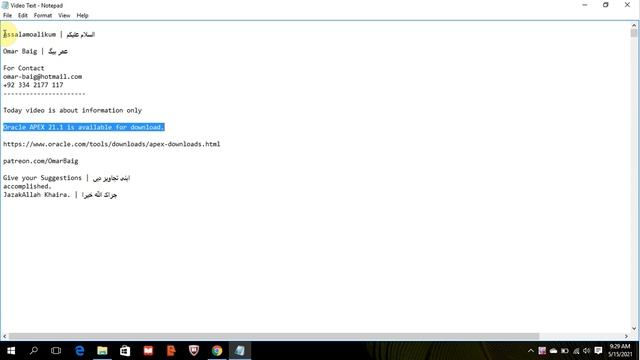The height and width of the screenshot is (360, 640).
Task: Open Task View on the taskbar
Action: tap(56, 351)
